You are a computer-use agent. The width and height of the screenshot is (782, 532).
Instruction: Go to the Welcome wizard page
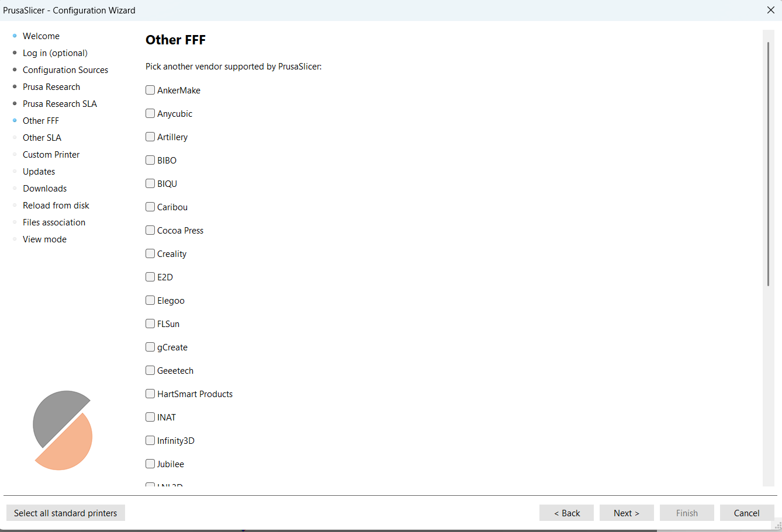(41, 36)
